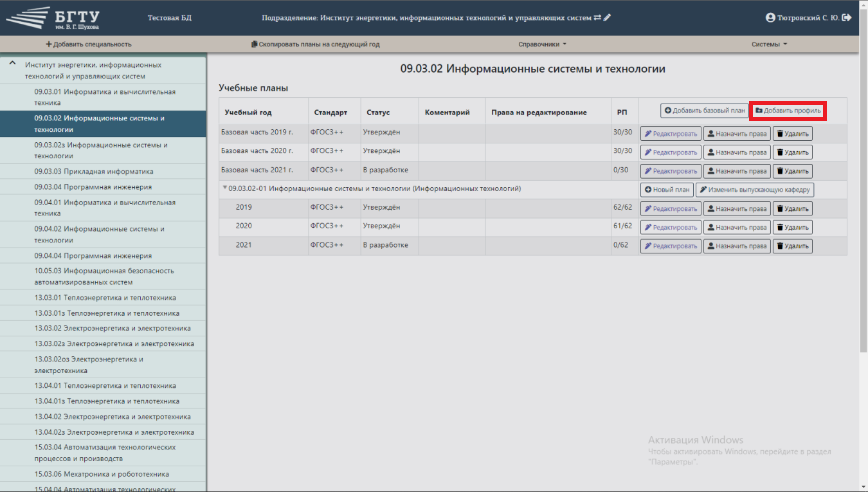Select 09.04.02 Информационные системы и технологии
This screenshot has height=492, width=868.
[103, 235]
